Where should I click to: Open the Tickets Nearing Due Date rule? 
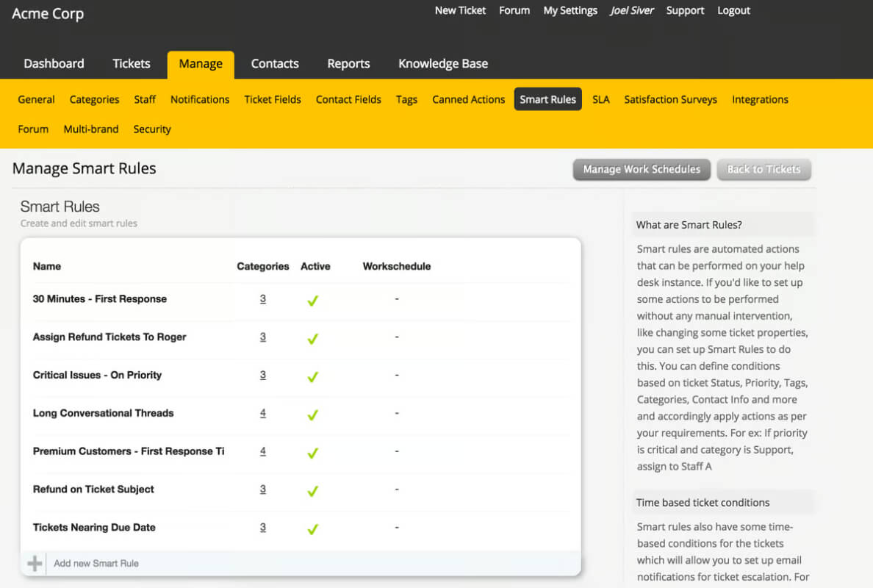(94, 527)
